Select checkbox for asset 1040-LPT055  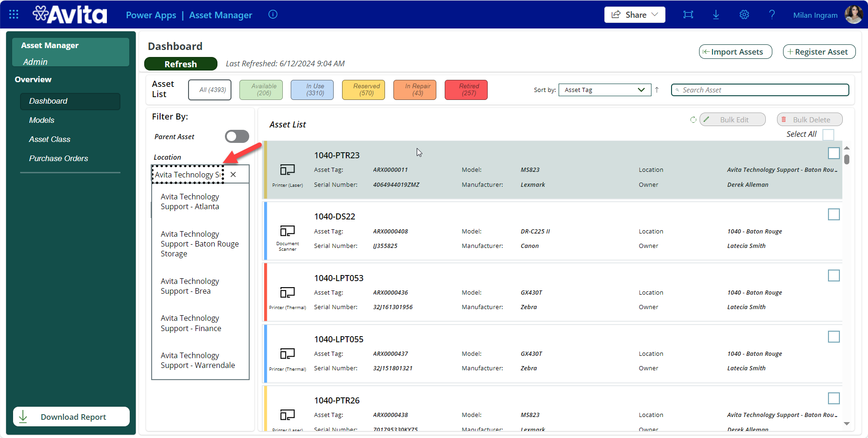pyautogui.click(x=833, y=337)
